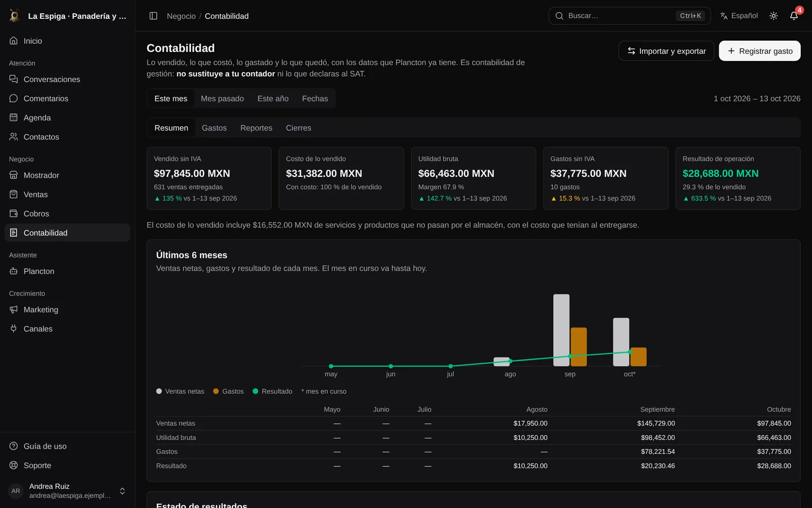This screenshot has width=812, height=508.
Task: Focus the Buscar search field
Action: [x=629, y=16]
